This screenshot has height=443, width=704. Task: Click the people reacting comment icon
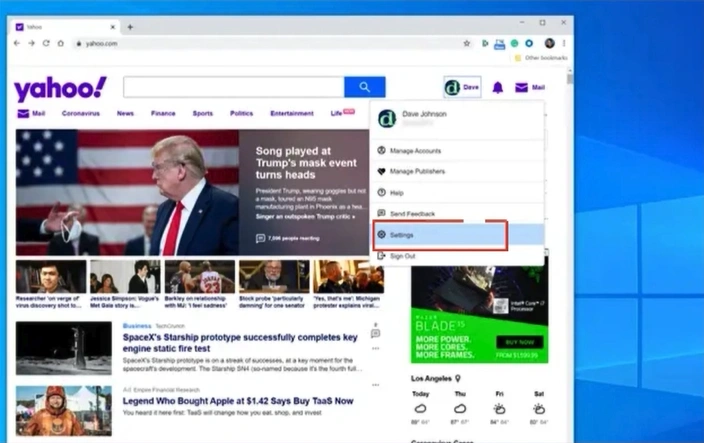coord(260,238)
